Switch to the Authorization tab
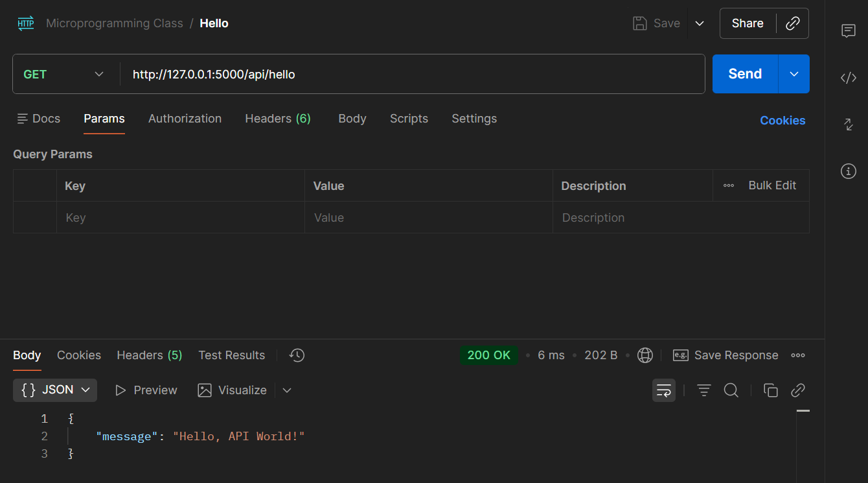The height and width of the screenshot is (483, 868). pyautogui.click(x=185, y=119)
